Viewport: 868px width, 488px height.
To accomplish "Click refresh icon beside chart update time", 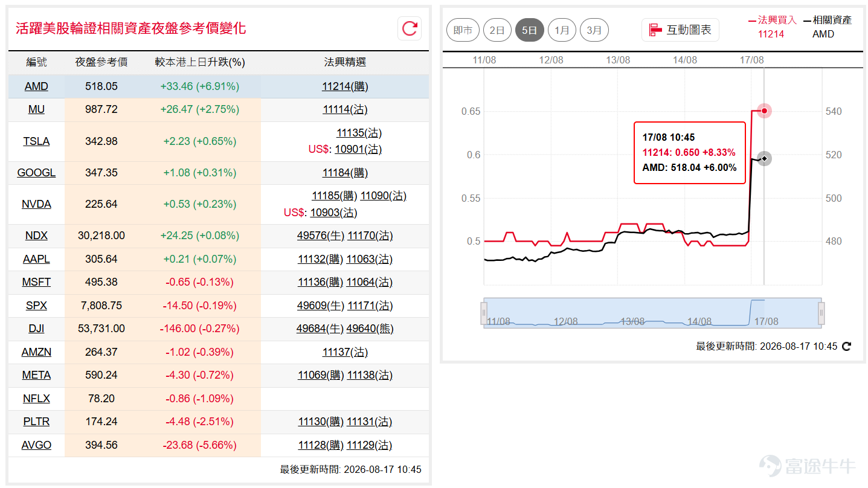I will [846, 347].
